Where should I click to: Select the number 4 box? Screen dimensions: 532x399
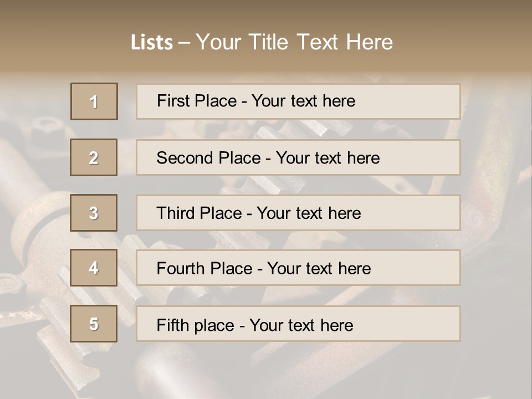(x=94, y=268)
